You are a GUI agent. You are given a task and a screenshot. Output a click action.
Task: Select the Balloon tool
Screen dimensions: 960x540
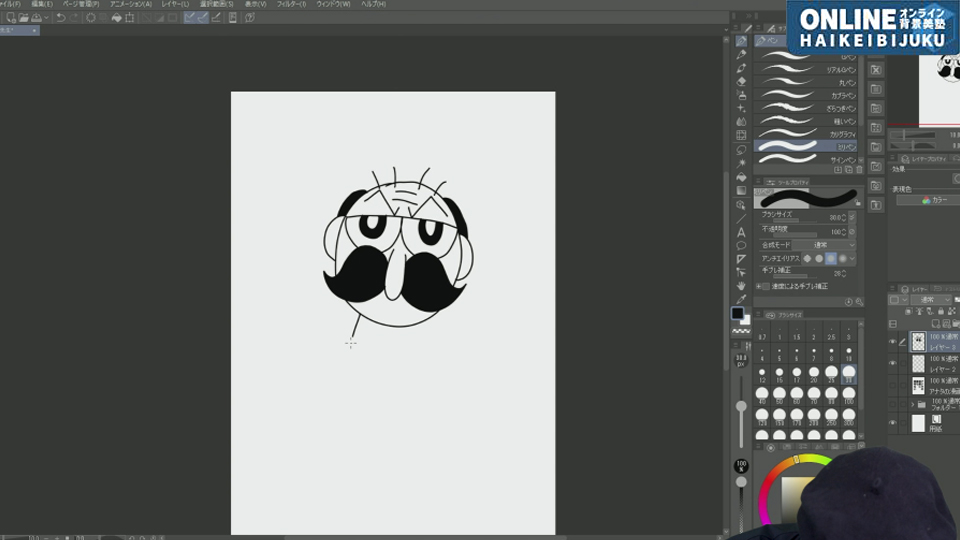pos(741,246)
